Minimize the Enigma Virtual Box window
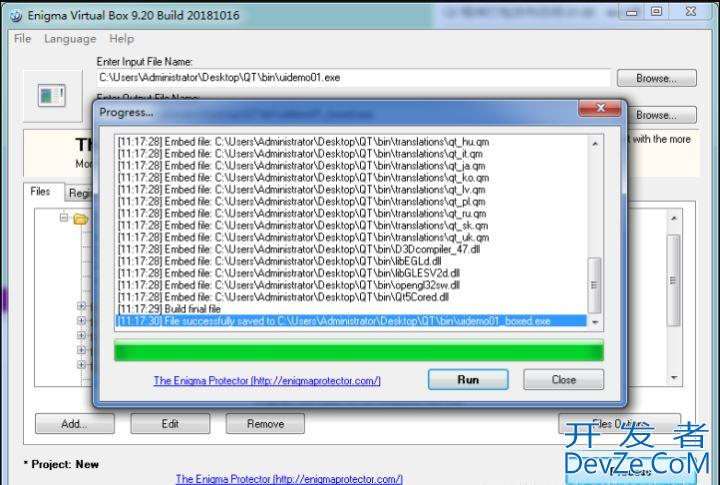This screenshot has height=485, width=720. (x=632, y=12)
